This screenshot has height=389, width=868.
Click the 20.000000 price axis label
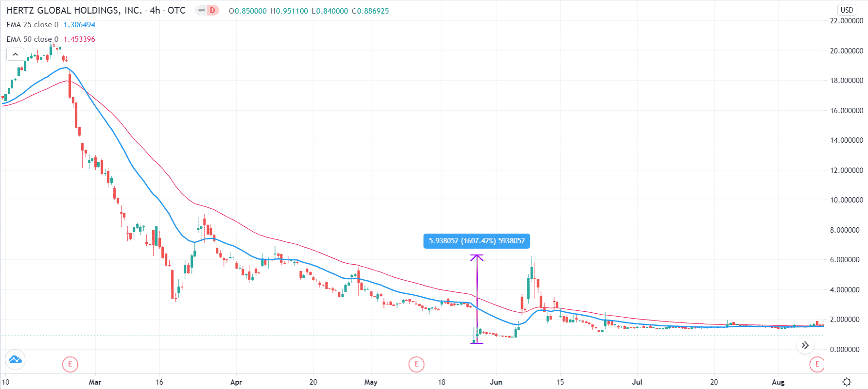point(847,51)
